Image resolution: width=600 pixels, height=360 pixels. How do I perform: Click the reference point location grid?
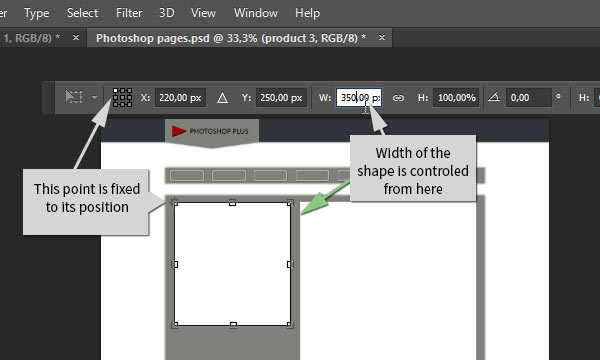coord(122,97)
